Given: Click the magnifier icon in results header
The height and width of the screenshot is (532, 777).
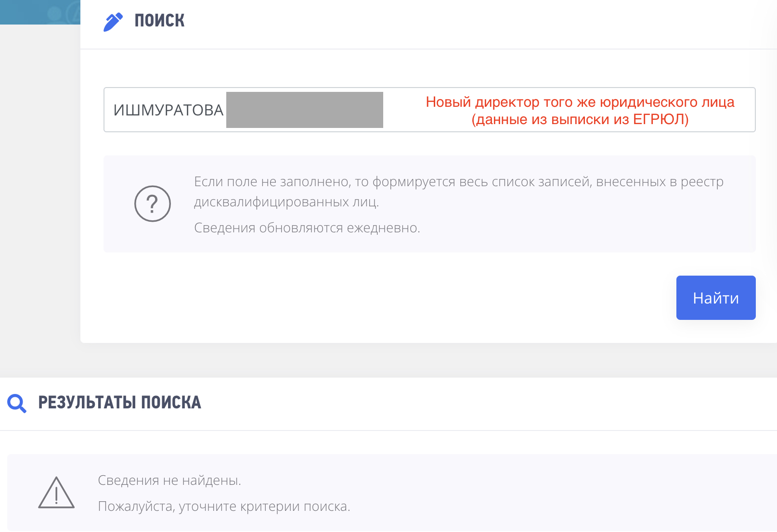Looking at the screenshot, I should tap(17, 403).
